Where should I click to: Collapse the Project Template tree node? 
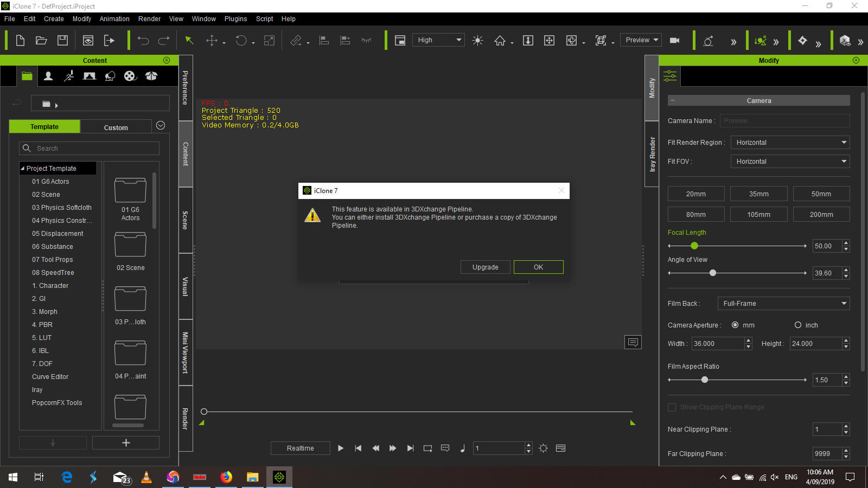(x=23, y=169)
